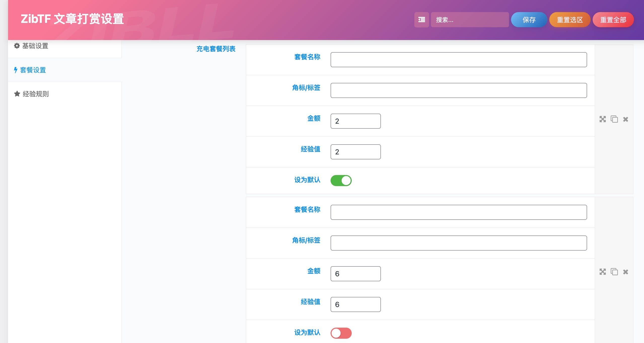Image resolution: width=644 pixels, height=343 pixels.
Task: Click the move arrows icon of the second package
Action: (603, 272)
